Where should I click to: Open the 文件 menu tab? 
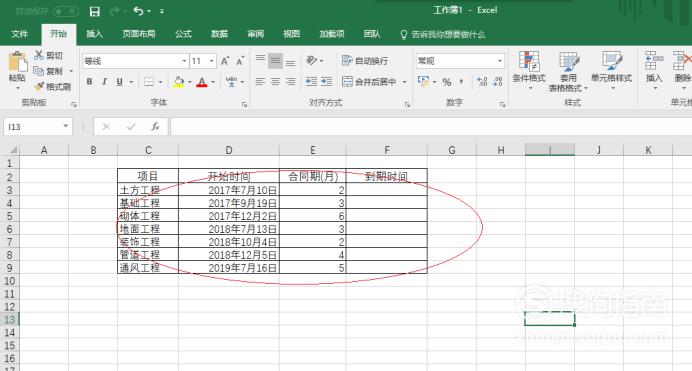[19, 34]
